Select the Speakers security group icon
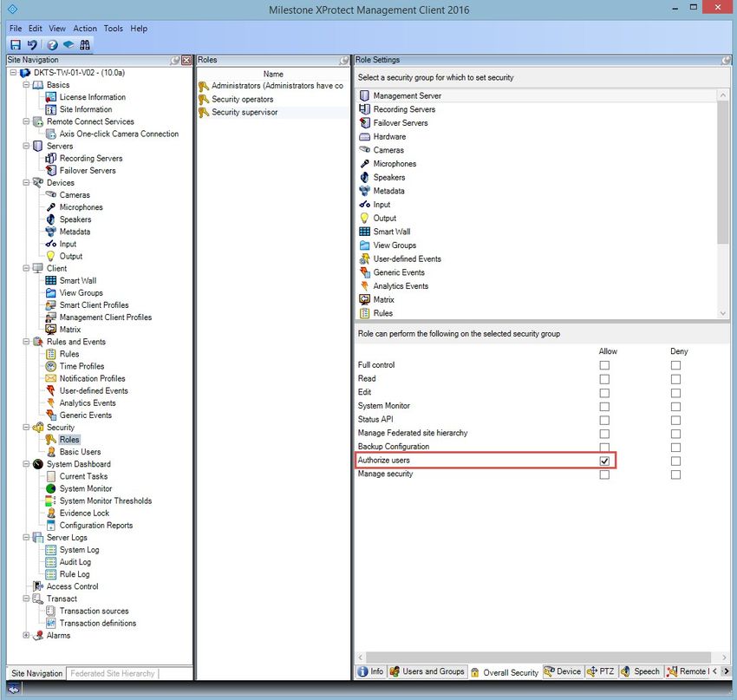737x700 pixels. (x=364, y=177)
